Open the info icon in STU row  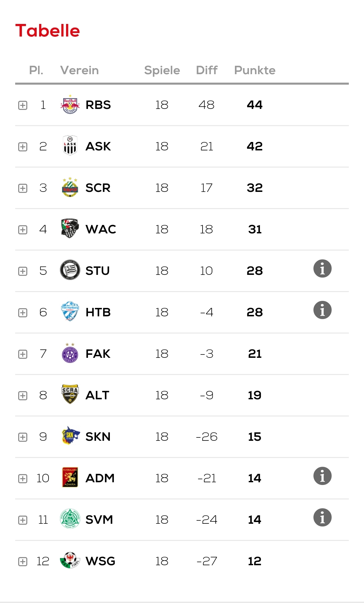click(x=323, y=269)
